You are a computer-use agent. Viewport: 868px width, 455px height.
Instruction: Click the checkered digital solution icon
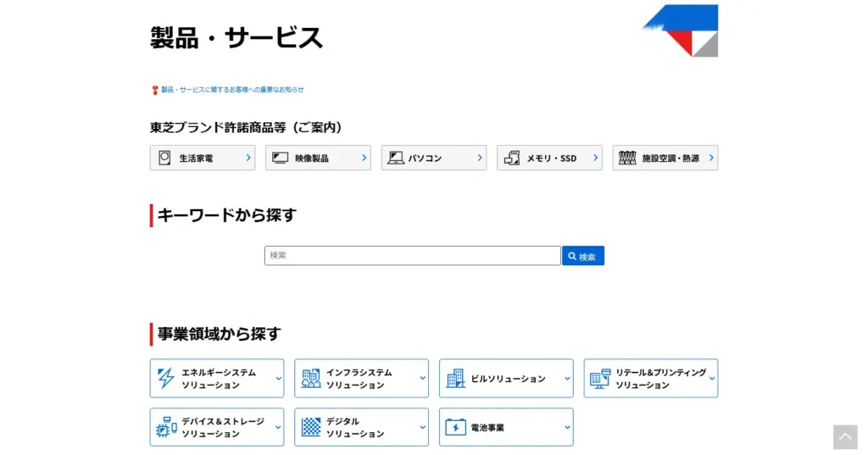[310, 427]
